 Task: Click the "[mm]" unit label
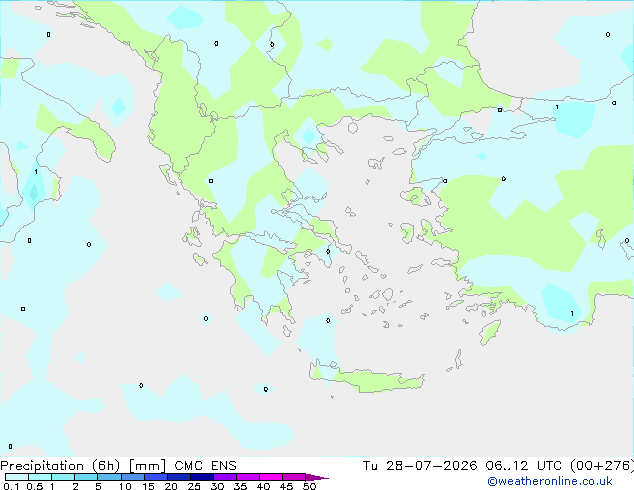point(148,466)
